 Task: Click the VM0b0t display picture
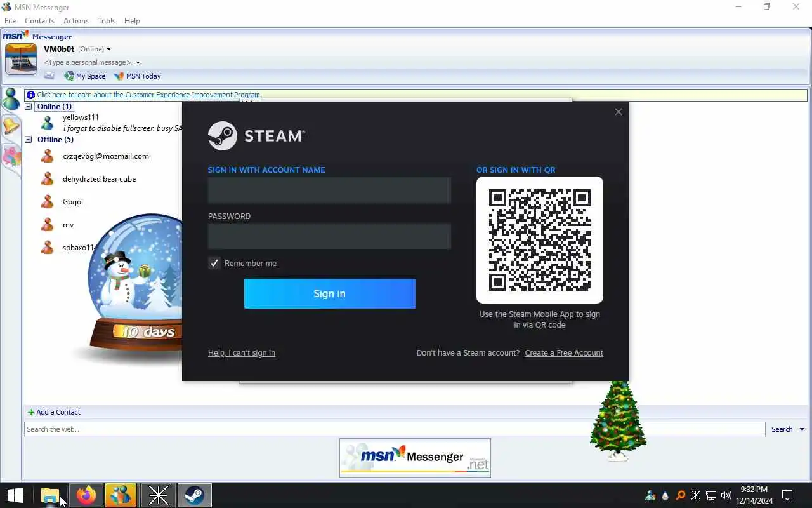[x=21, y=59]
